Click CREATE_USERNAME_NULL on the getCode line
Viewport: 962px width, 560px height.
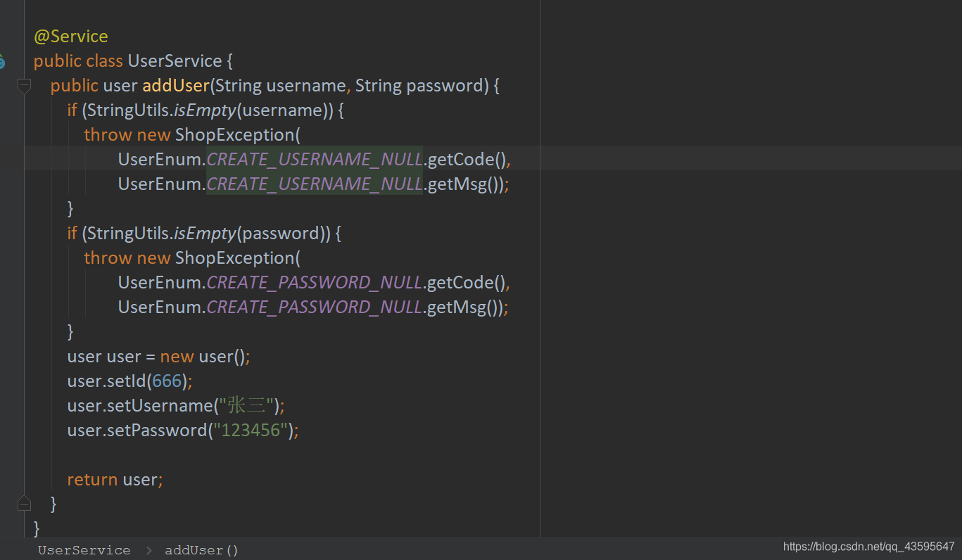tap(315, 160)
